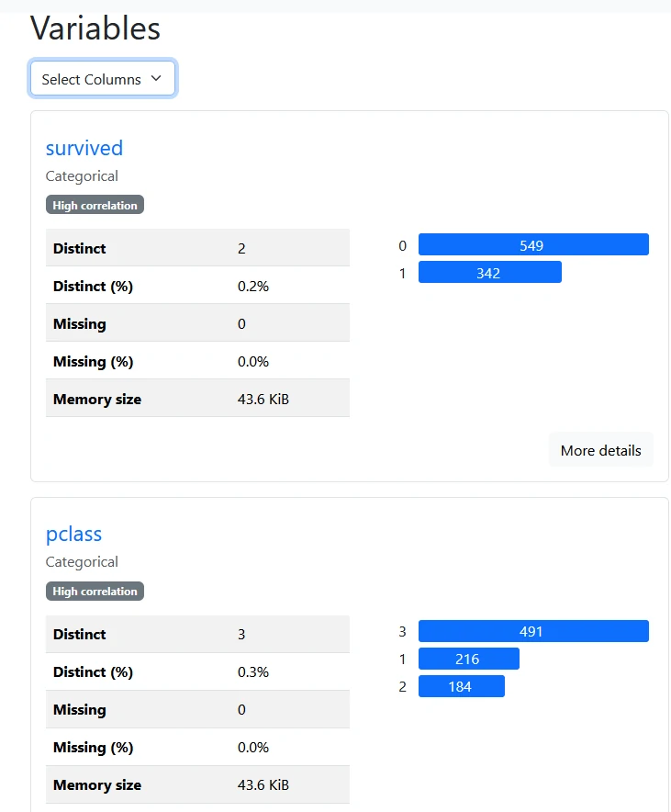Click the Categorical label under survived
The image size is (671, 812).
(x=82, y=176)
